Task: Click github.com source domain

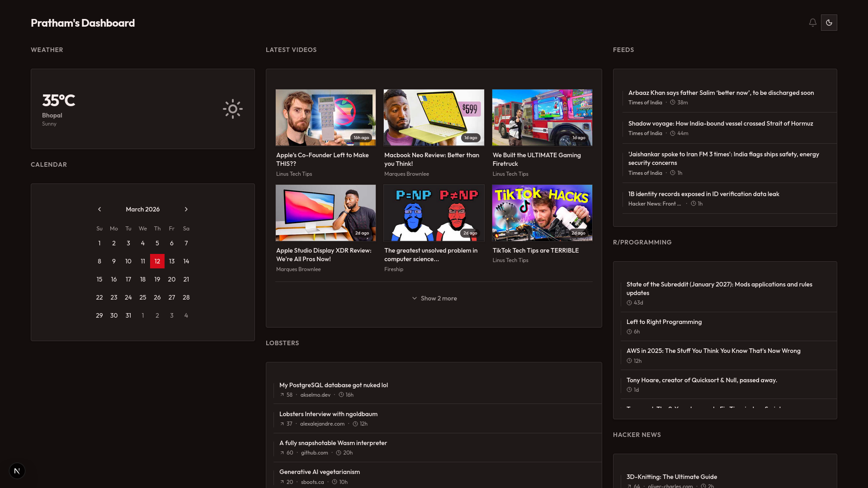Action: (315, 453)
